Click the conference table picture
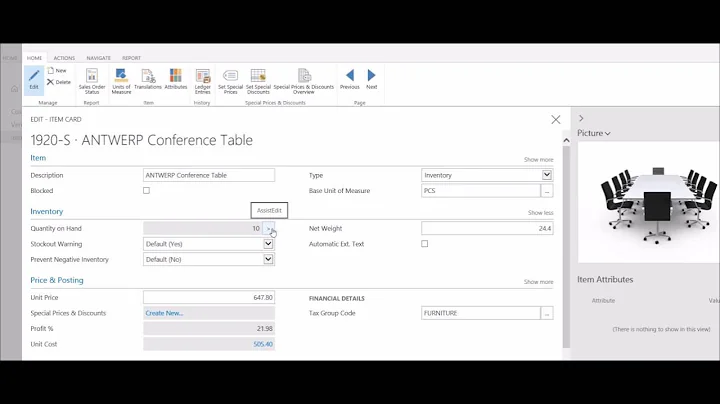The height and width of the screenshot is (404, 720). pyautogui.click(x=648, y=202)
